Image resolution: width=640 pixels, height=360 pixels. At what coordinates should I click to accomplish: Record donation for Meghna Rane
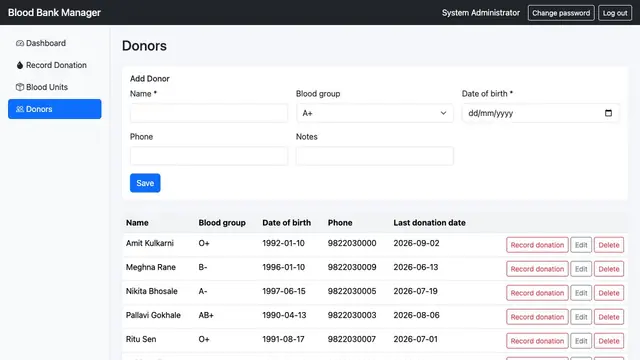tap(537, 269)
